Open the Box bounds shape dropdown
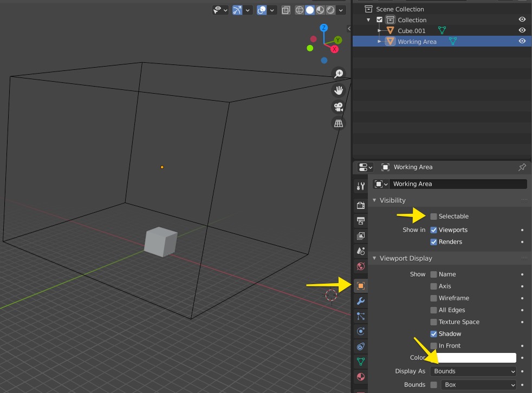 (x=478, y=385)
